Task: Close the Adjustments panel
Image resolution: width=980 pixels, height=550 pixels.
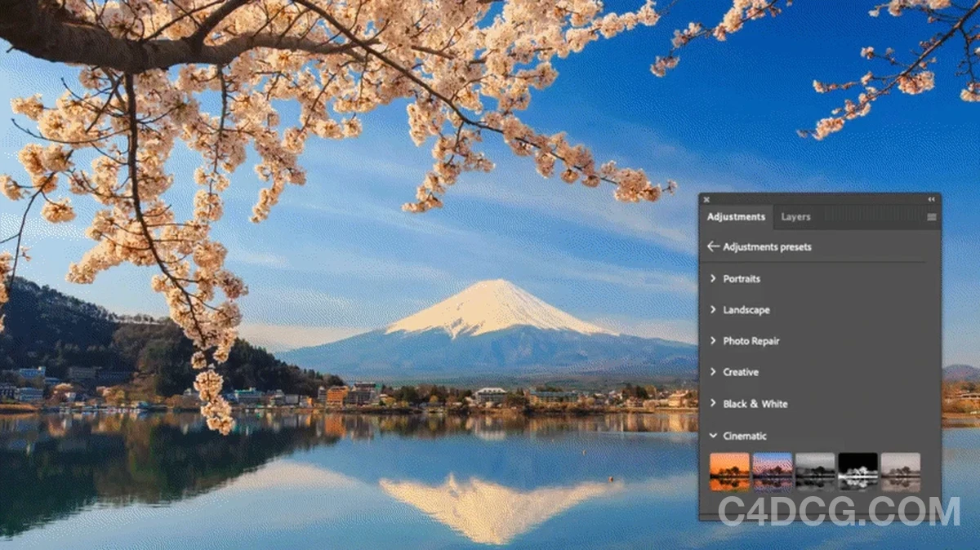Action: coord(706,199)
